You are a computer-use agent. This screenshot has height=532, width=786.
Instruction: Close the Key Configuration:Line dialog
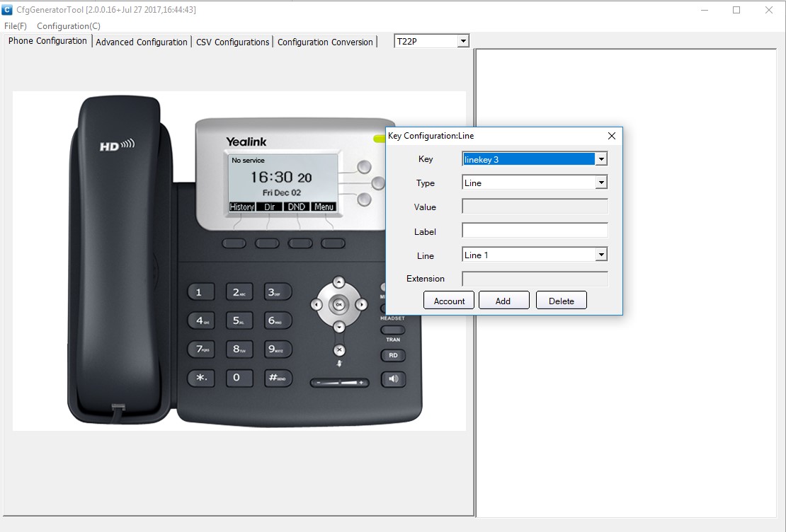612,136
